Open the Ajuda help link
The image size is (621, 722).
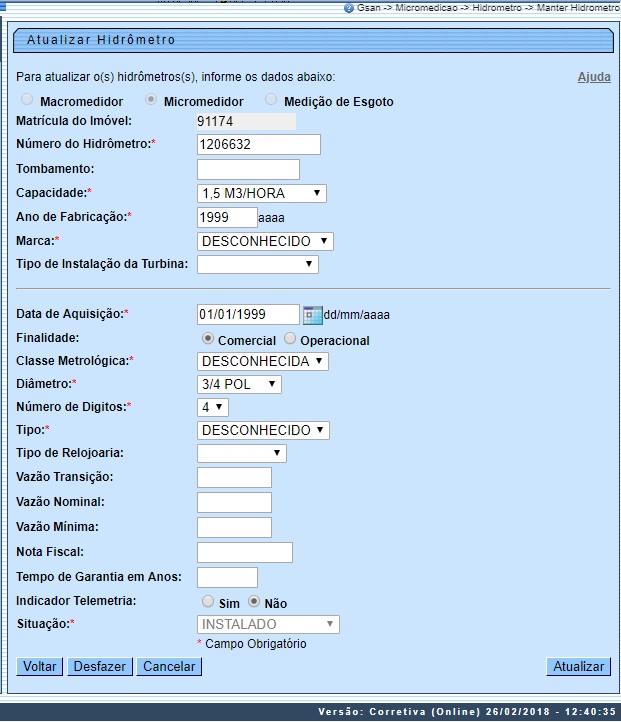pyautogui.click(x=594, y=77)
